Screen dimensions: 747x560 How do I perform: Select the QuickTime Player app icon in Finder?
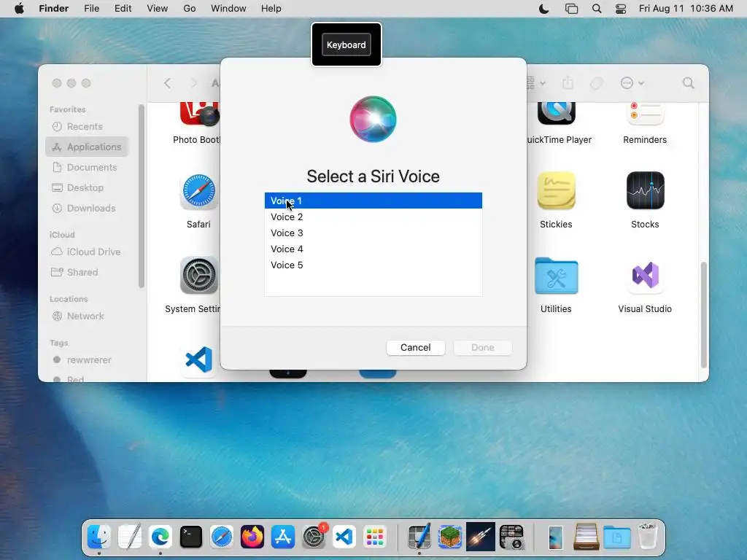pyautogui.click(x=556, y=113)
